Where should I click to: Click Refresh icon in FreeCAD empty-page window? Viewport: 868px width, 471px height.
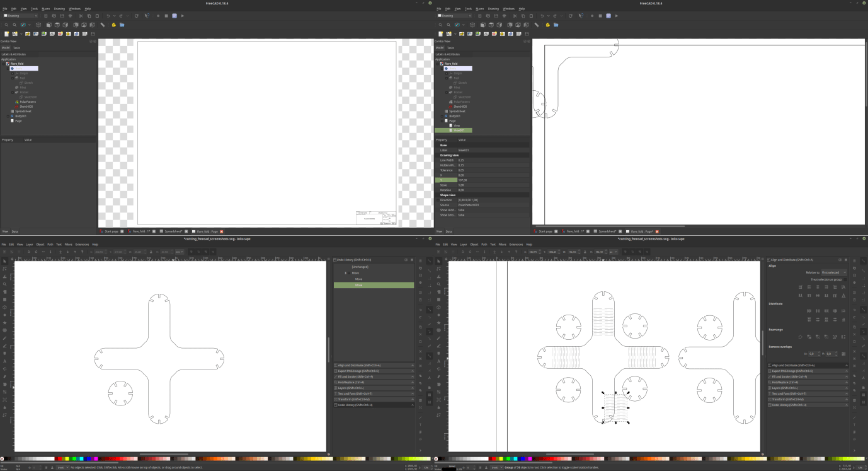(x=136, y=16)
